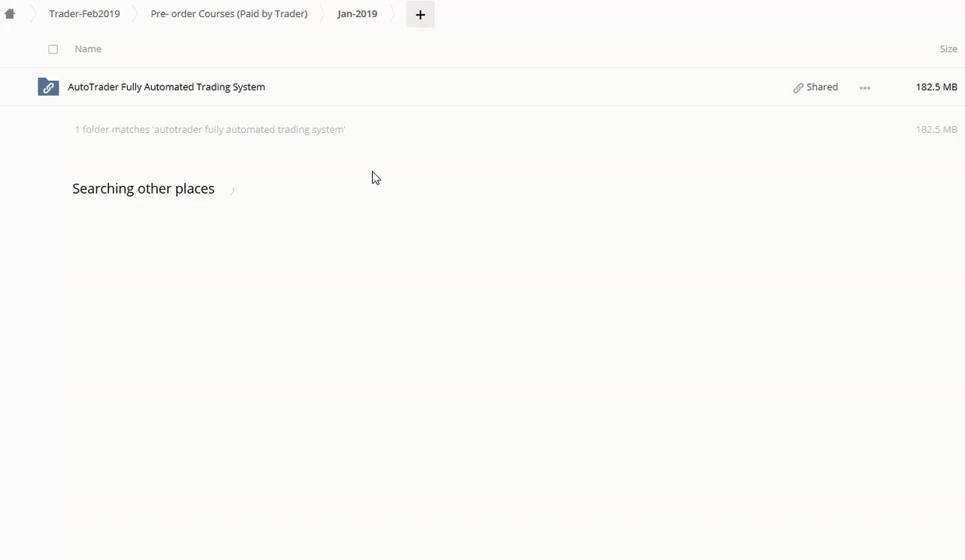Viewport: 965px width, 560px height.
Task: Click the Searching other places heading
Action: click(x=143, y=189)
